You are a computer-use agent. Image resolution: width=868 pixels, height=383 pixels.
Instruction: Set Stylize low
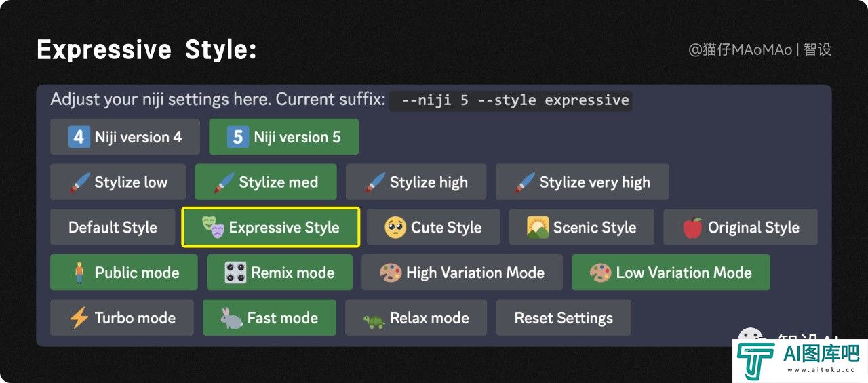click(x=118, y=182)
